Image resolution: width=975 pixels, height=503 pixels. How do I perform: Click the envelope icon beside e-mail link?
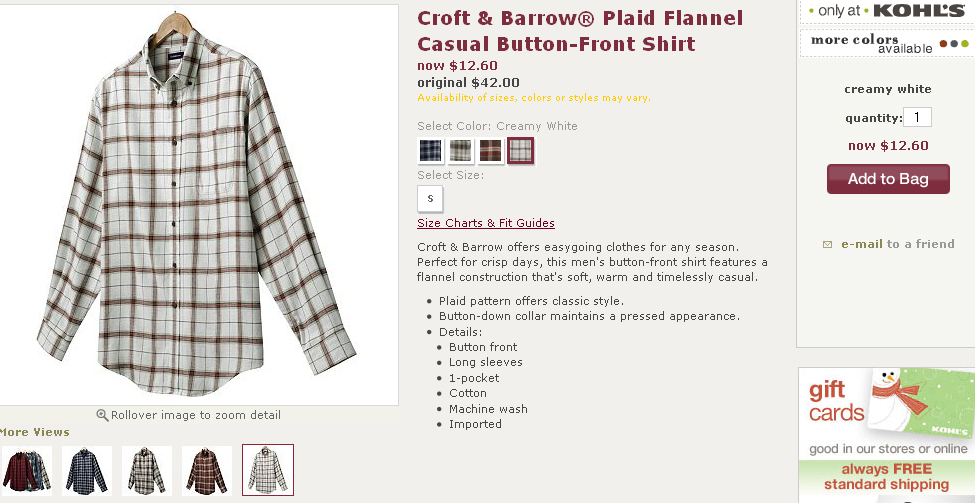[827, 244]
